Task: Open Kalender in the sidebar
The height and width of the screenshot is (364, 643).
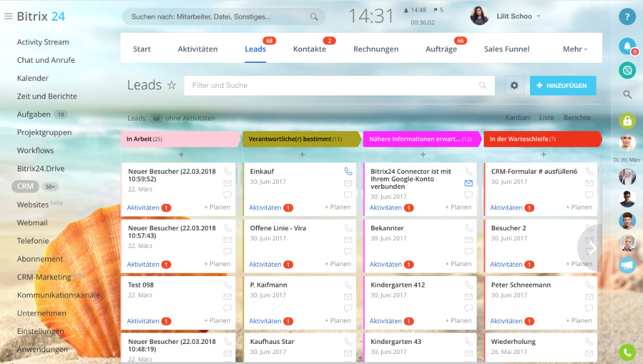Action: [x=33, y=78]
